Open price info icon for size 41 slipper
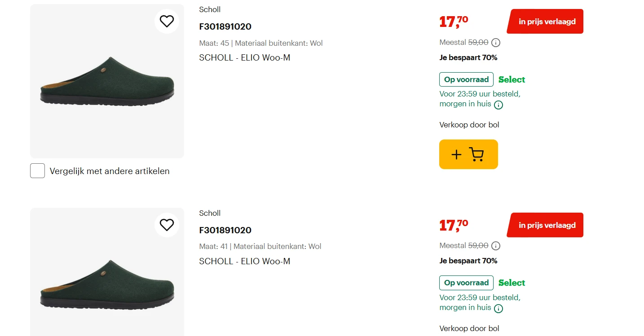644x336 pixels. 496,246
